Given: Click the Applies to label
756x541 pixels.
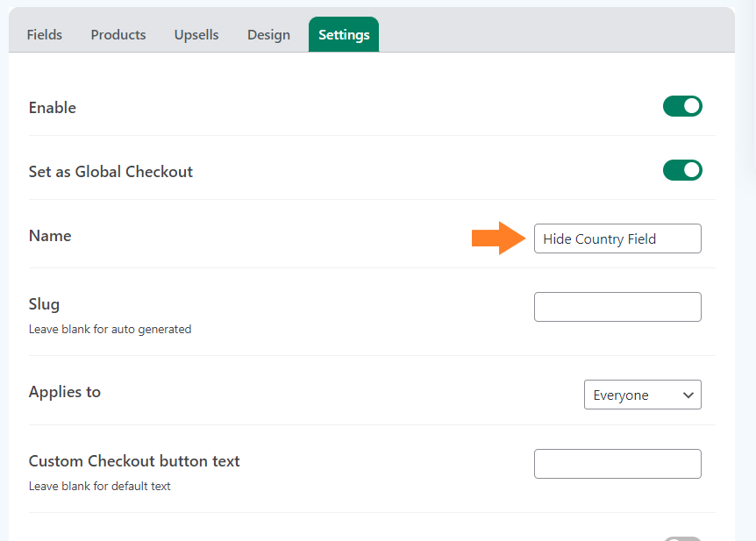Looking at the screenshot, I should tap(65, 392).
